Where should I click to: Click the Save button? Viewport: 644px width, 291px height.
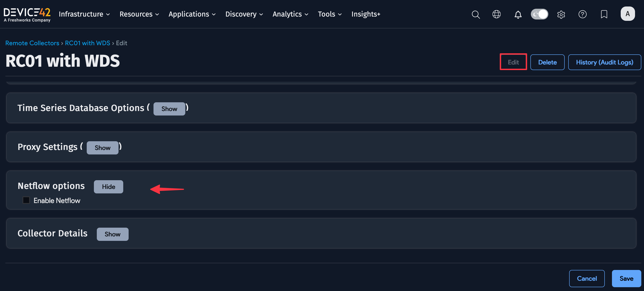click(x=626, y=278)
